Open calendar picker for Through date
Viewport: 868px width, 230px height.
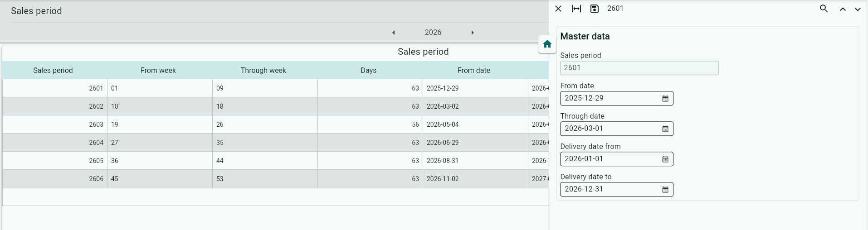coord(665,129)
